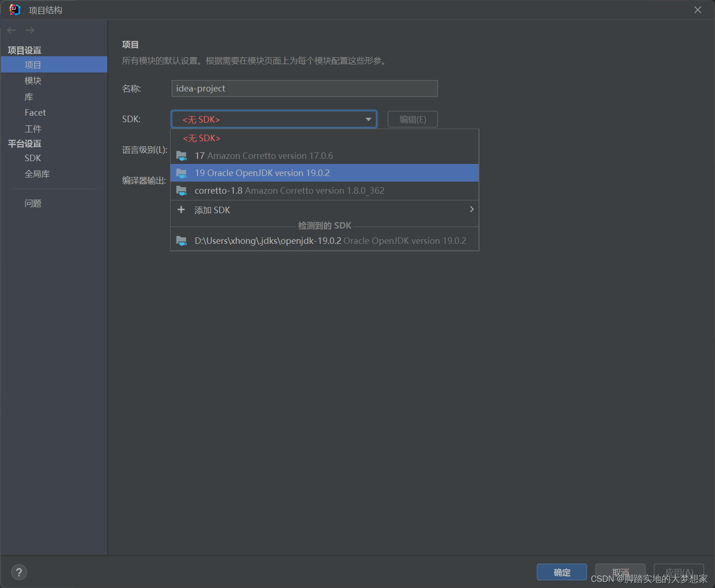
Task: Click the 平台设置 section header
Action: pos(25,144)
